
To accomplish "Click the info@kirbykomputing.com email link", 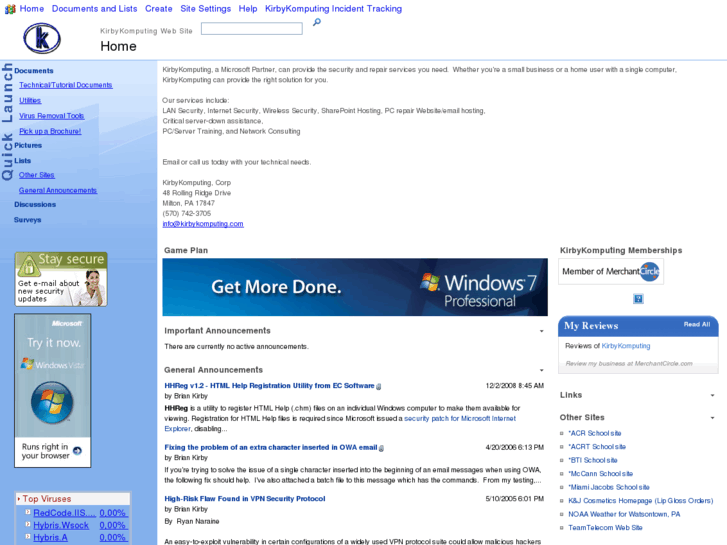I will (x=203, y=224).
